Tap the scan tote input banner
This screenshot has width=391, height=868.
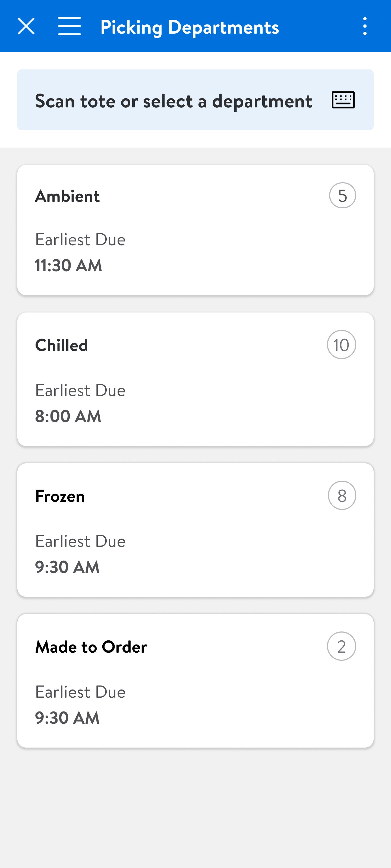click(x=174, y=101)
